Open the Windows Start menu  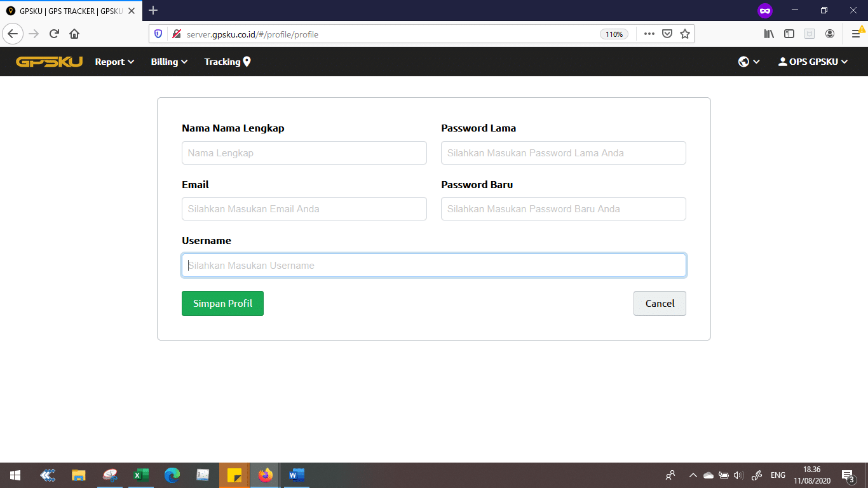click(15, 475)
